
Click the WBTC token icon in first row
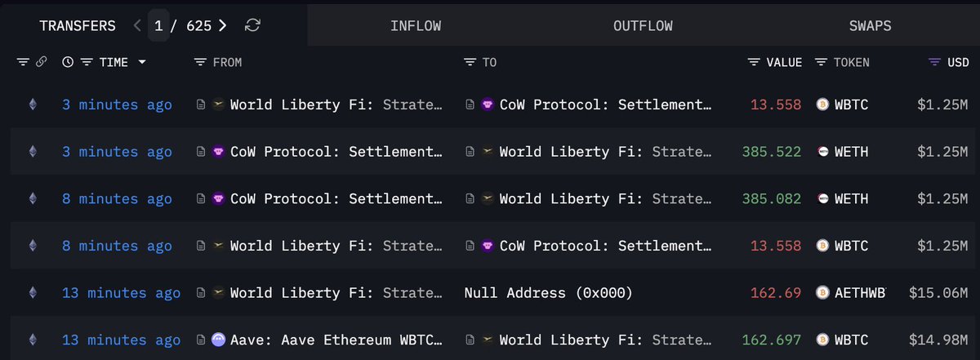823,104
